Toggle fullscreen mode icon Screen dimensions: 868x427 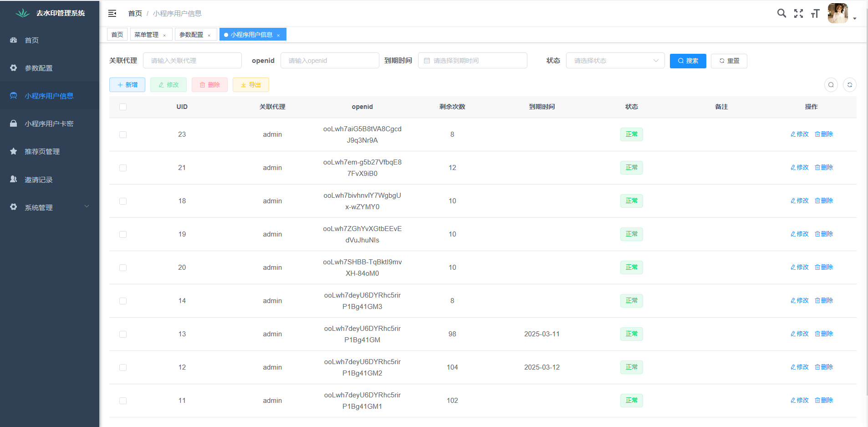(798, 14)
